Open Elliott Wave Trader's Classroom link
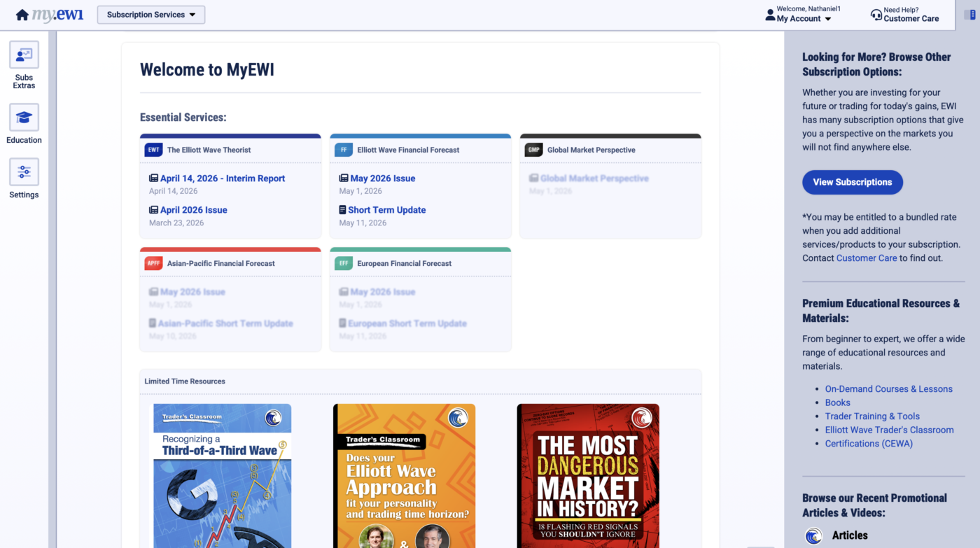The width and height of the screenshot is (980, 548). point(890,430)
